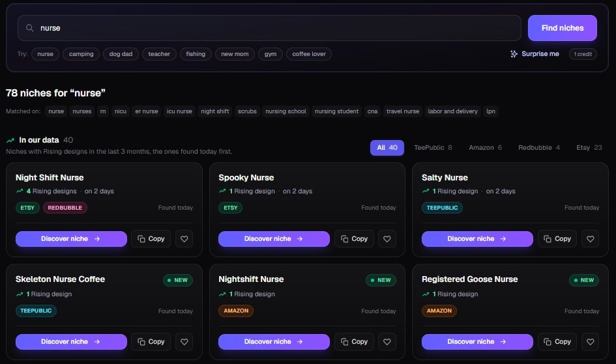Filter results by Redbubble
The image size is (616, 364).
pos(539,147)
